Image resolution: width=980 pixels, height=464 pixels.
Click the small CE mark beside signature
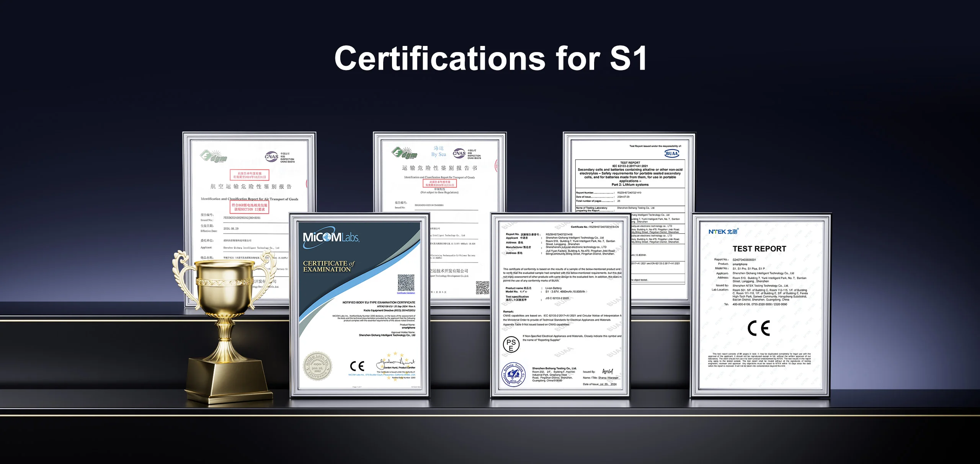[357, 366]
